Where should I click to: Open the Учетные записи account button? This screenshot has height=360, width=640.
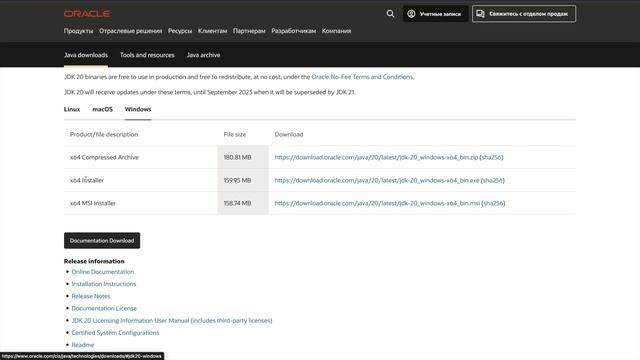[435, 14]
